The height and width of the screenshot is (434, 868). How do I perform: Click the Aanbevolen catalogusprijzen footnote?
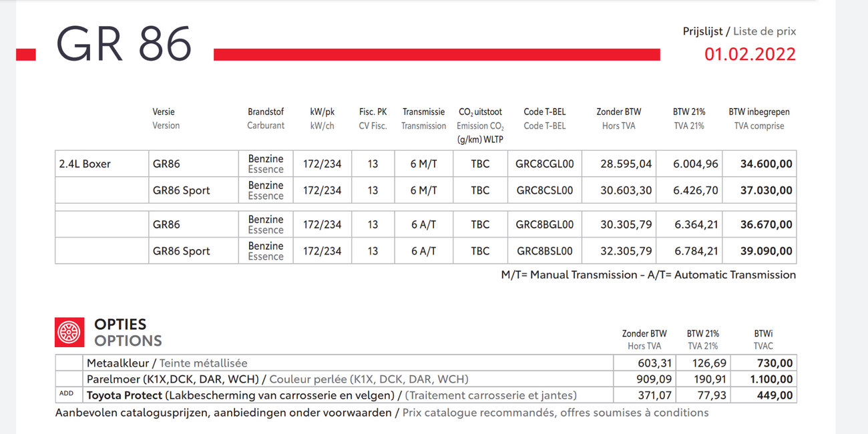pyautogui.click(x=382, y=413)
